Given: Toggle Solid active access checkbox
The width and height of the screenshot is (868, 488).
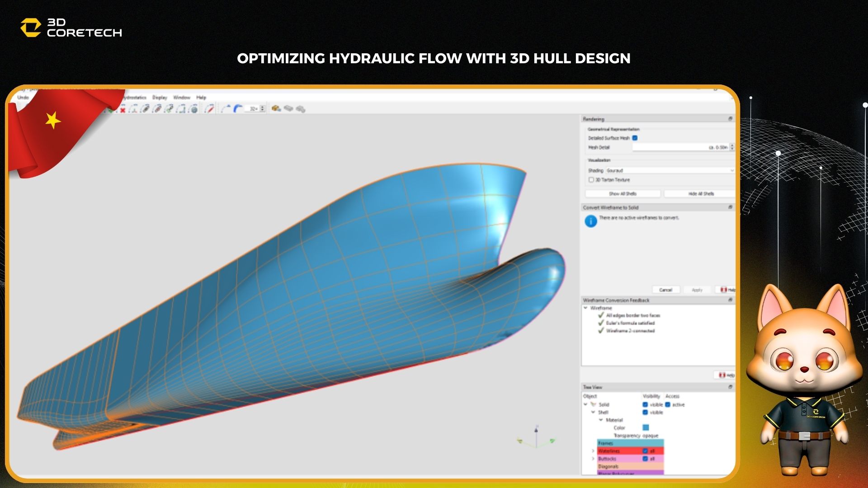Looking at the screenshot, I should (x=667, y=405).
